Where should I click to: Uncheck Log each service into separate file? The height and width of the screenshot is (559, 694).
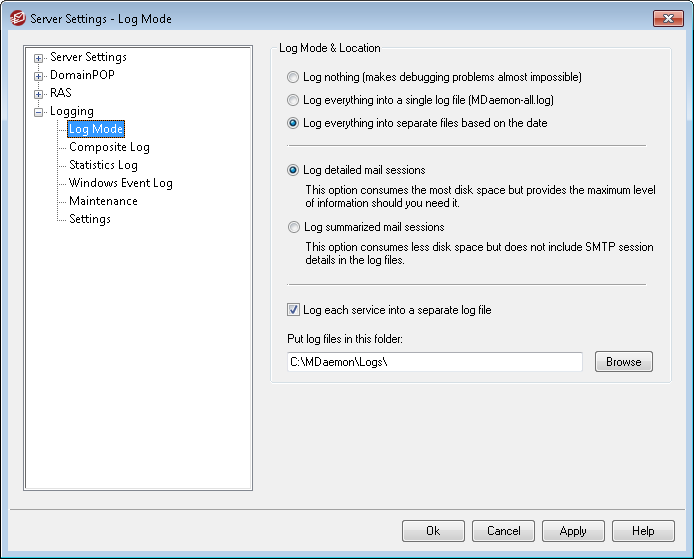[293, 310]
